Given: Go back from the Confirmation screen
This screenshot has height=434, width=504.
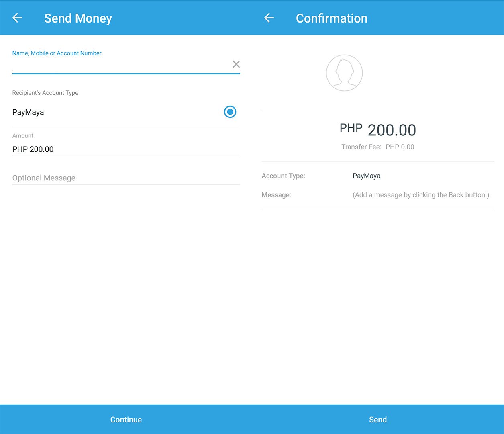Looking at the screenshot, I should (269, 18).
